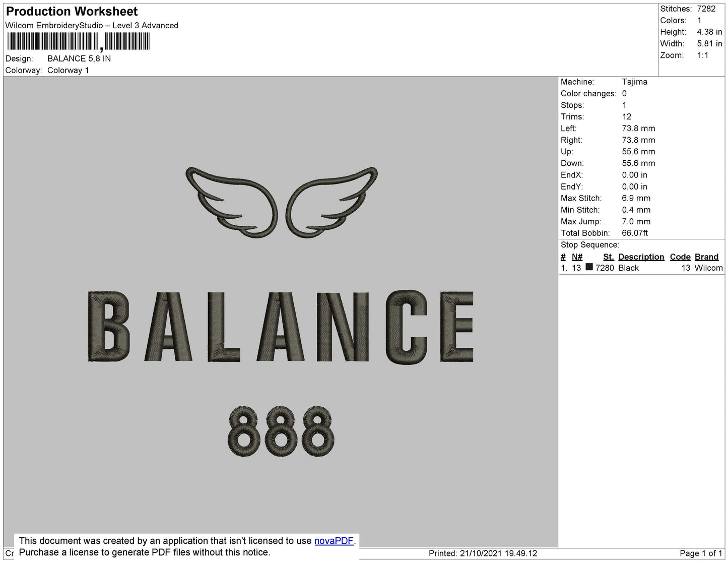Click the 'Description' column header
Viewport: 728px width, 563px height.
tap(641, 257)
